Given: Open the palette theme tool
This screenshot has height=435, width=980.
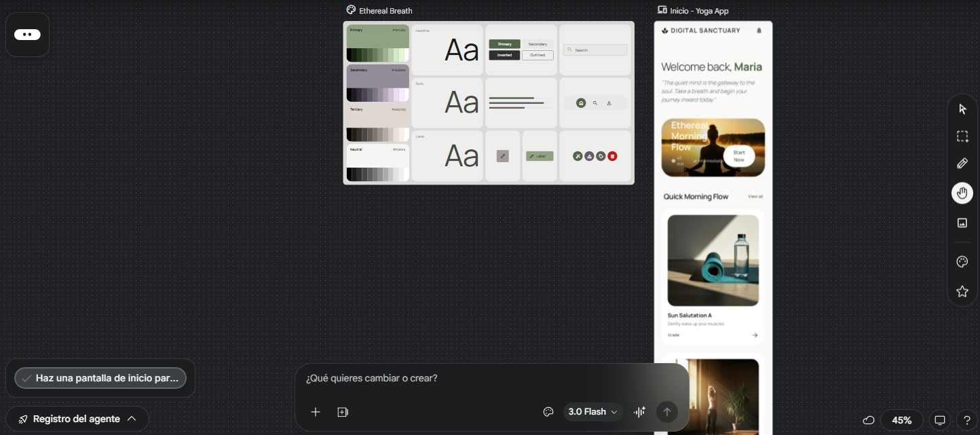Looking at the screenshot, I should 962,262.
